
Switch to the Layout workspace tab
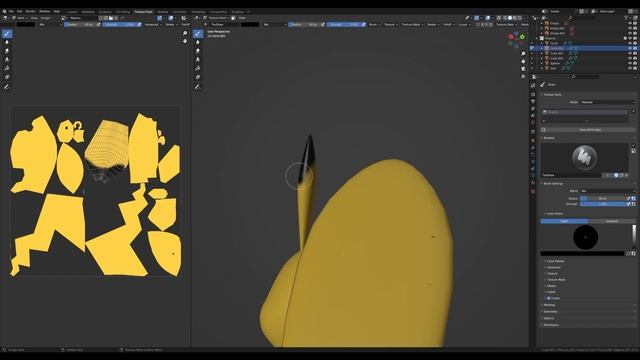[73, 12]
